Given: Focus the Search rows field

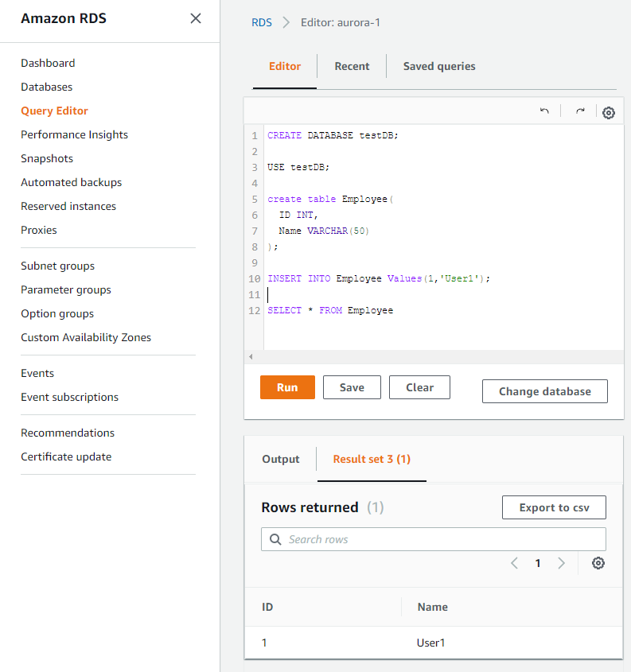Looking at the screenshot, I should [434, 539].
